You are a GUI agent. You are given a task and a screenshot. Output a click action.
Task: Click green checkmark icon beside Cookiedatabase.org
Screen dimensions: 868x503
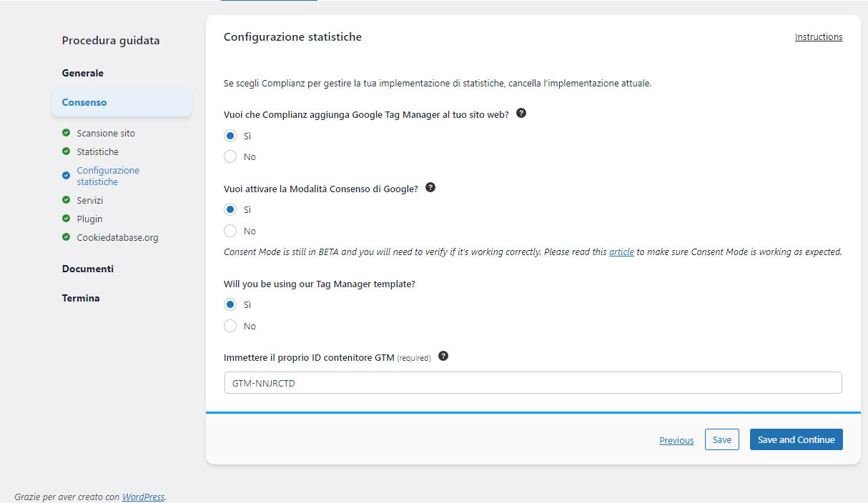(x=66, y=237)
